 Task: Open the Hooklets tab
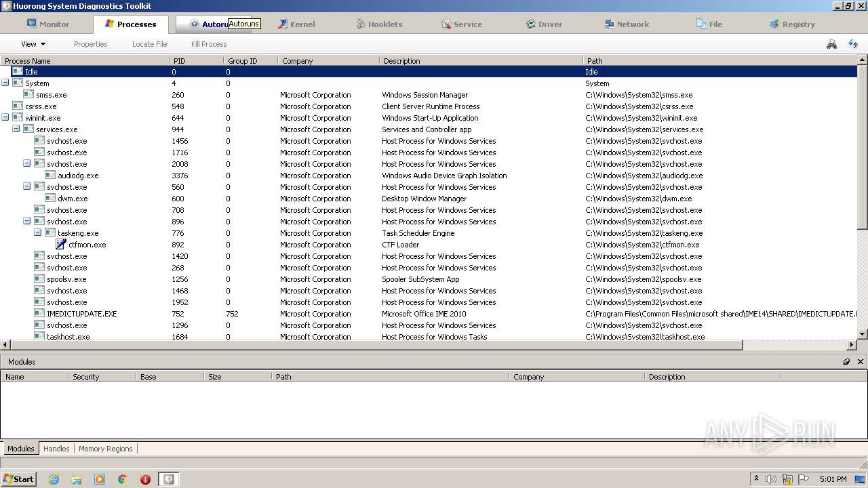click(x=379, y=24)
